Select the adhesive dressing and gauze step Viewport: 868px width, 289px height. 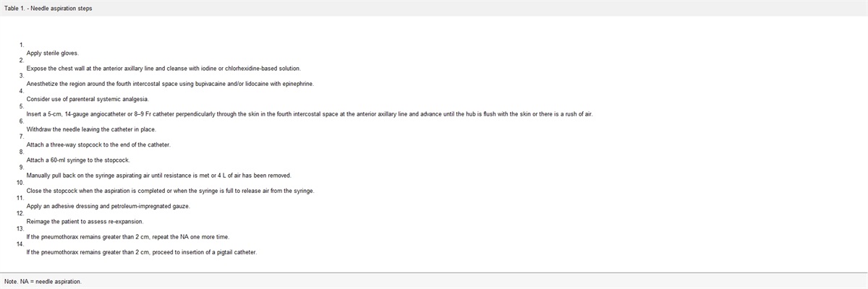(x=108, y=206)
